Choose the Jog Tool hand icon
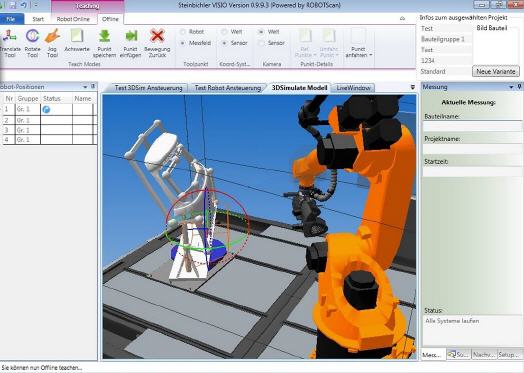Screen dimensions: 524x373 coord(52,36)
